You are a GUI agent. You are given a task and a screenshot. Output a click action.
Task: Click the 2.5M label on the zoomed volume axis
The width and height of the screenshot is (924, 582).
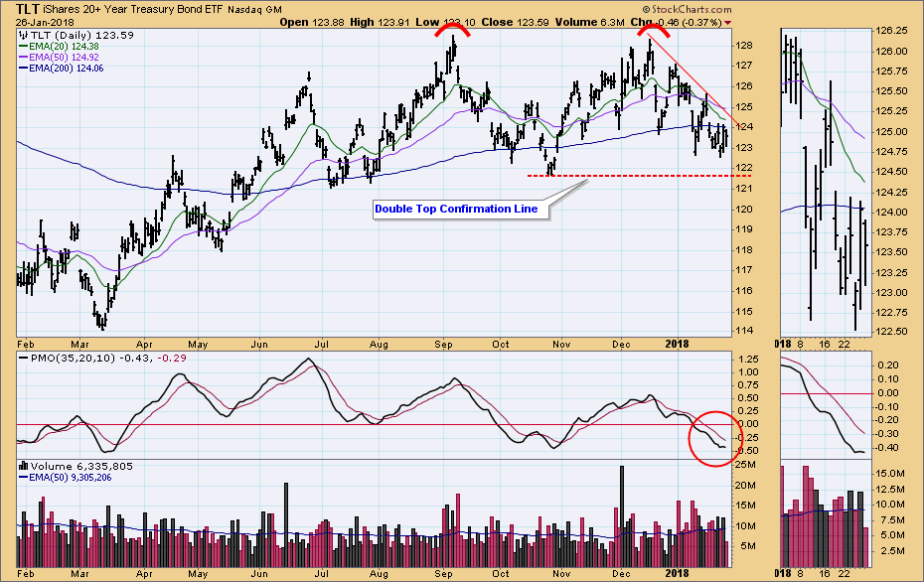point(893,551)
